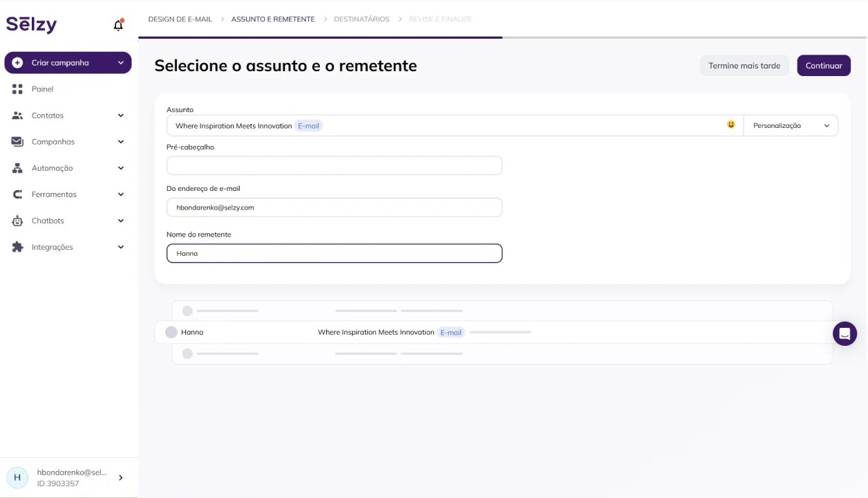Click the Selzy logo
The width and height of the screenshot is (868, 498).
(31, 24)
